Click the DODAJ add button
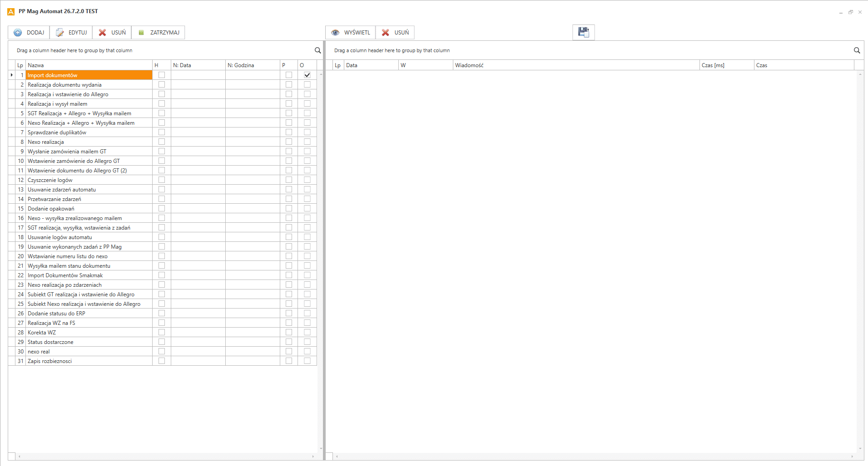The height and width of the screenshot is (466, 868). (29, 33)
